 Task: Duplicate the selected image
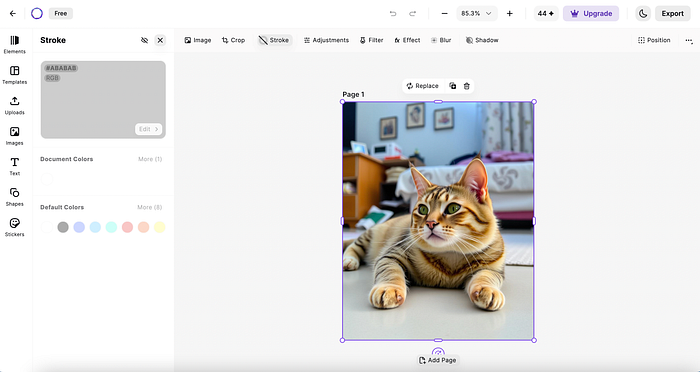[x=453, y=86]
